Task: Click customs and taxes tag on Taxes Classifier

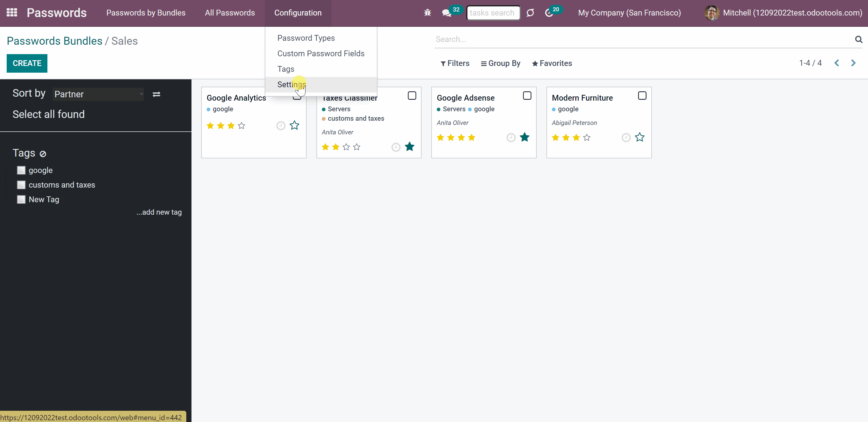Action: click(x=353, y=118)
